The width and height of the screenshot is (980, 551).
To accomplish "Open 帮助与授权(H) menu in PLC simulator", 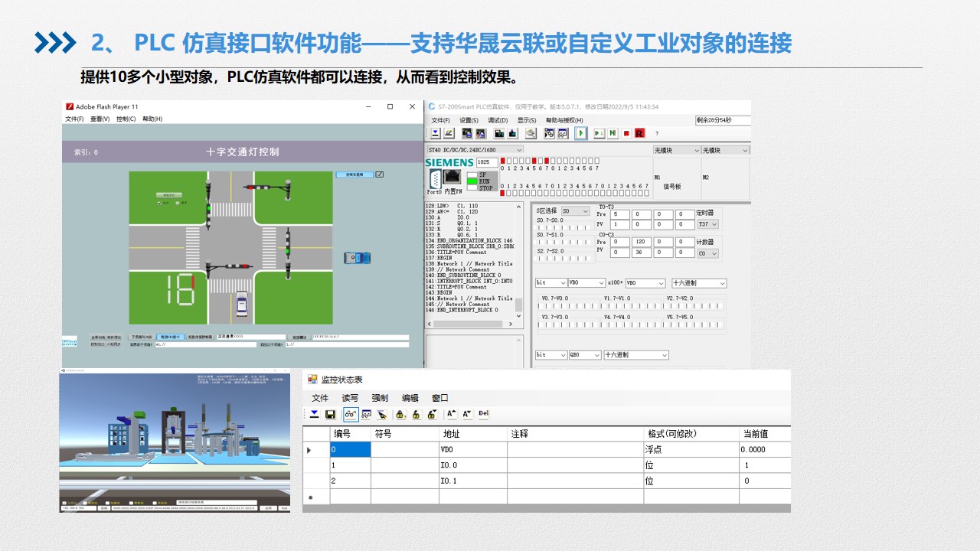I will tap(564, 120).
